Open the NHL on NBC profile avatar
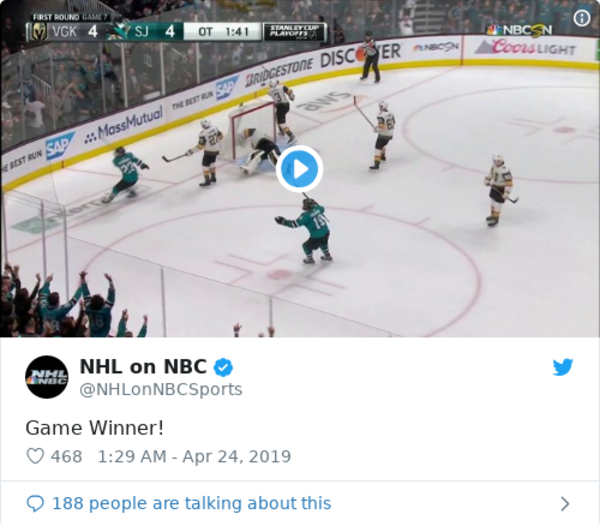 [46, 377]
